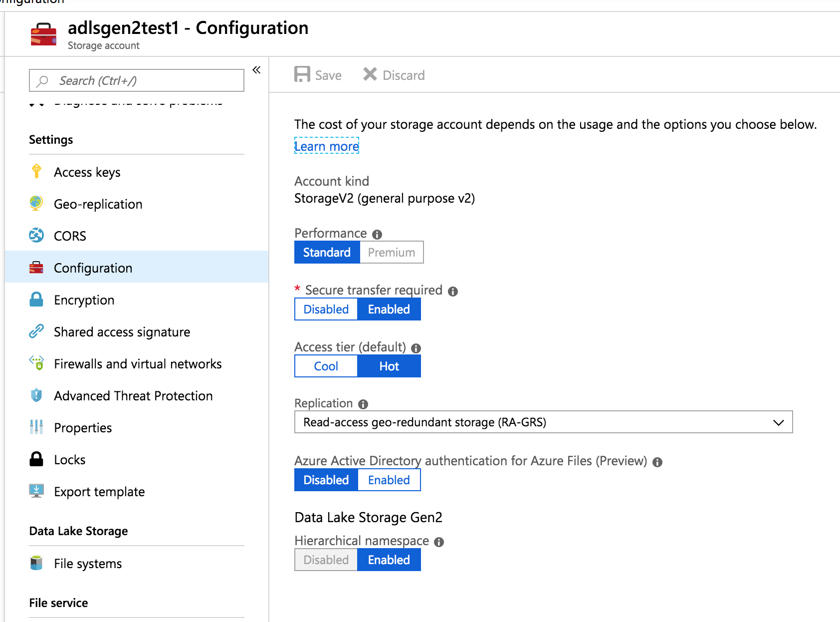840x622 pixels.
Task: Select the Access keys key icon
Action: tap(36, 172)
